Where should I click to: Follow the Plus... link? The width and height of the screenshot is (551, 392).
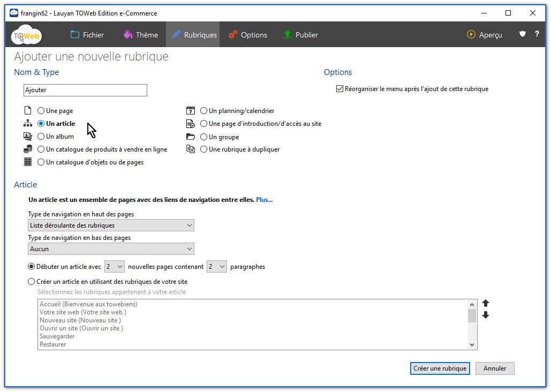264,200
